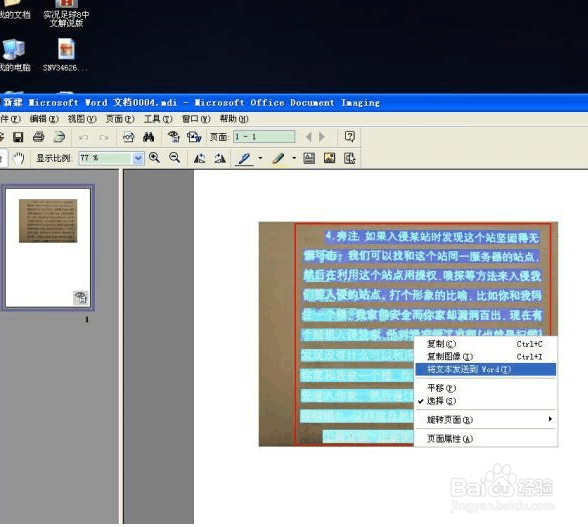
Task: Click the Insert Picture icon
Action: click(329, 158)
